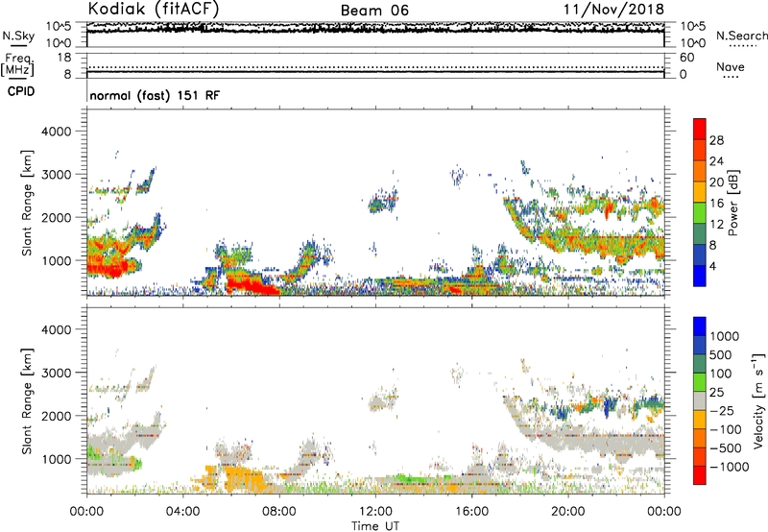The height and width of the screenshot is (532, 768).
Task: Click the '28' tick on Power color bar
Action: coord(716,140)
